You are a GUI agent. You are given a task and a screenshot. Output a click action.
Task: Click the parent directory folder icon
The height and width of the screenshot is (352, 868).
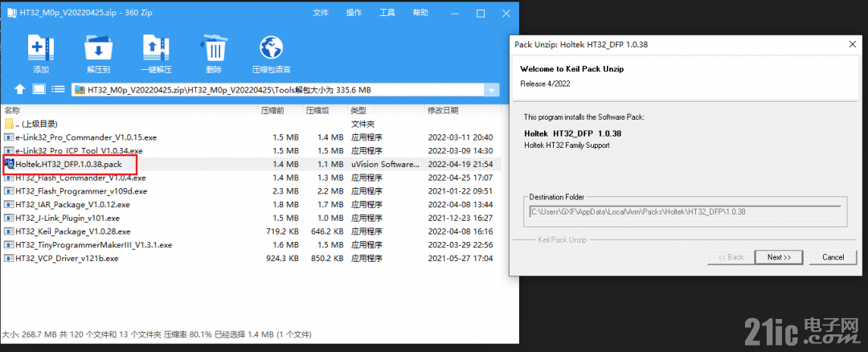tap(9, 124)
